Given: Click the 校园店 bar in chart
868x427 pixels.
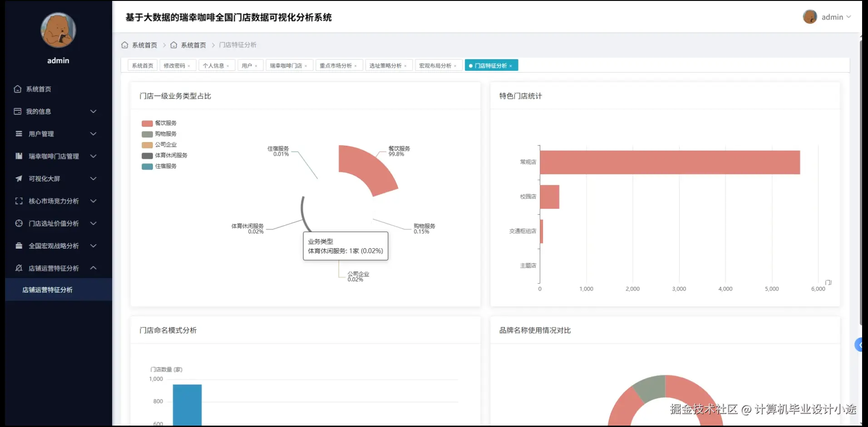Looking at the screenshot, I should coord(549,197).
